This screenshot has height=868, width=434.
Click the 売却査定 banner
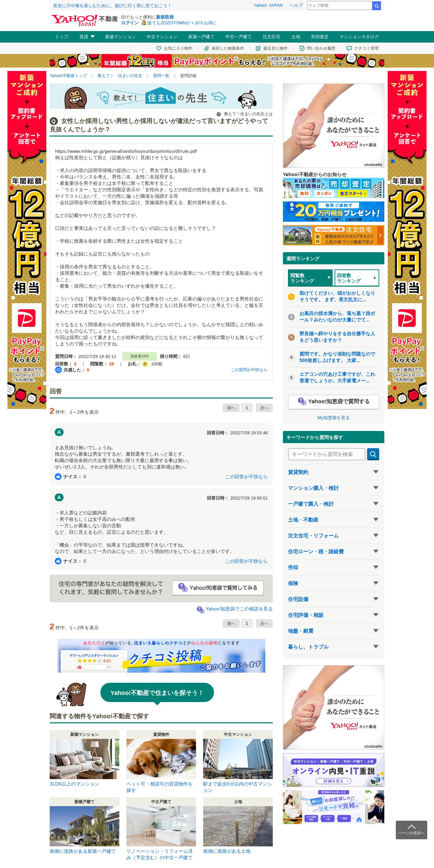[x=334, y=188]
